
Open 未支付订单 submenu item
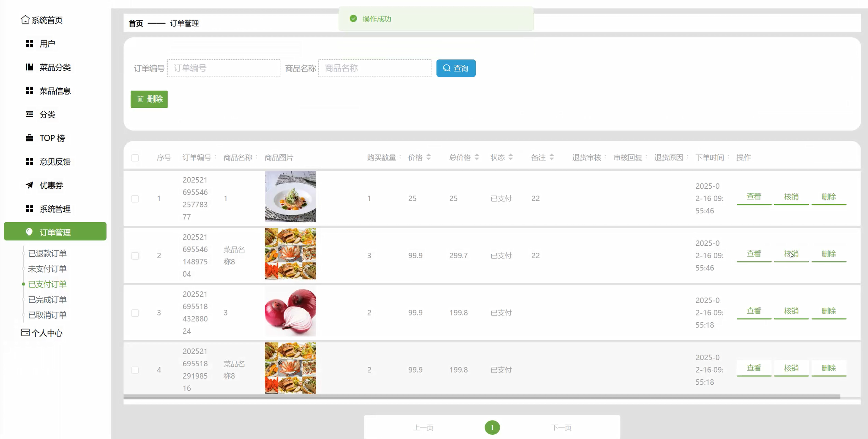(47, 269)
